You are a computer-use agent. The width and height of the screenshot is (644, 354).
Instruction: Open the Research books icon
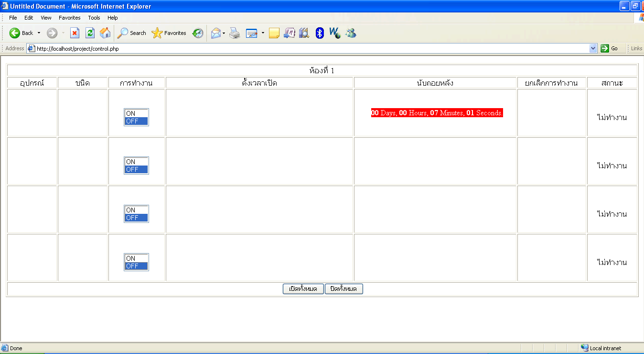[304, 33]
